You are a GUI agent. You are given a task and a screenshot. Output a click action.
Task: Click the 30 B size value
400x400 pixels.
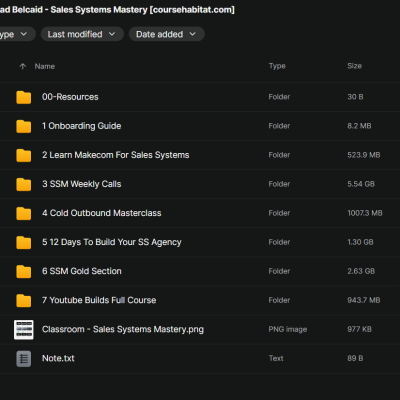(x=355, y=97)
